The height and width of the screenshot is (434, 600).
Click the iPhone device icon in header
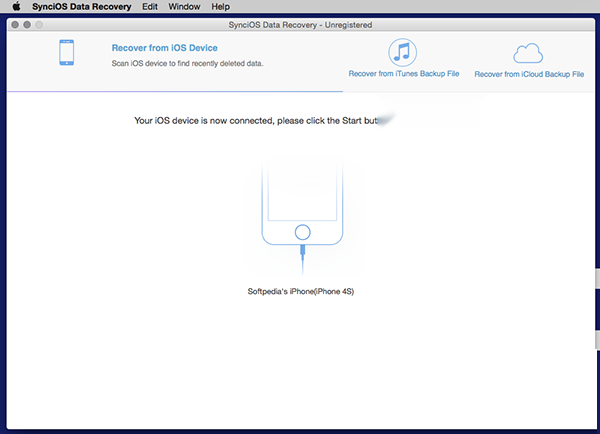pos(67,52)
